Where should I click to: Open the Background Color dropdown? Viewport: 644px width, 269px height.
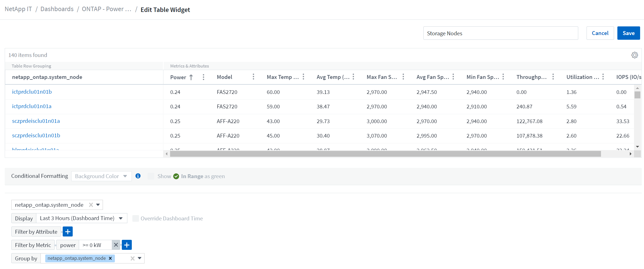pos(101,176)
